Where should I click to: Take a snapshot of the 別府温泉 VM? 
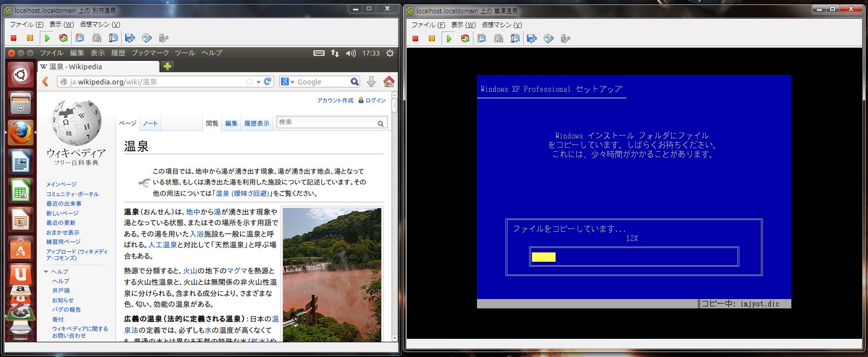[80, 38]
